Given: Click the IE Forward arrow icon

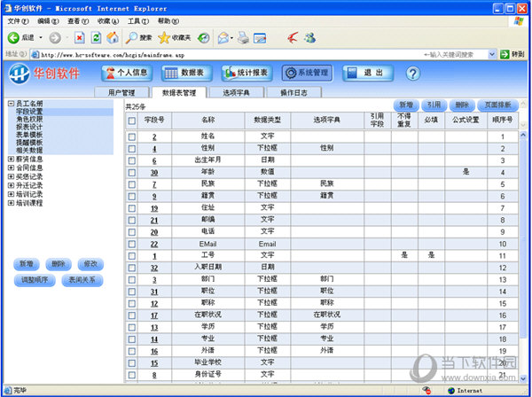Looking at the screenshot, I should coord(55,37).
